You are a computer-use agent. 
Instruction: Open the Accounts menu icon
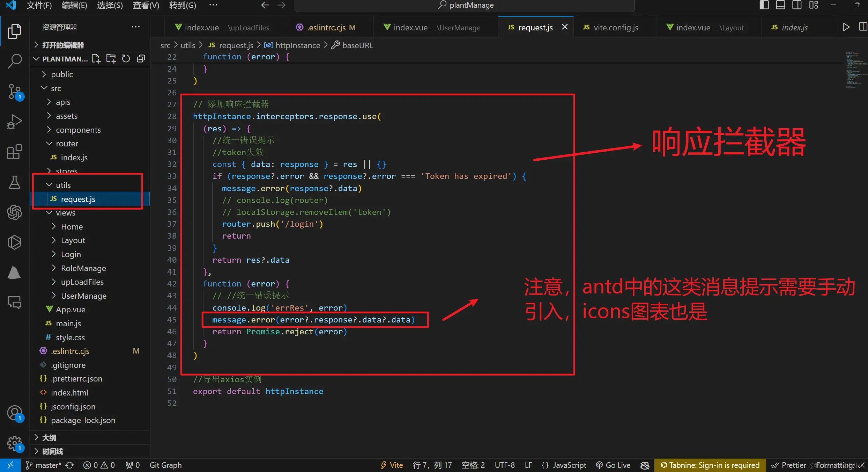(x=14, y=413)
